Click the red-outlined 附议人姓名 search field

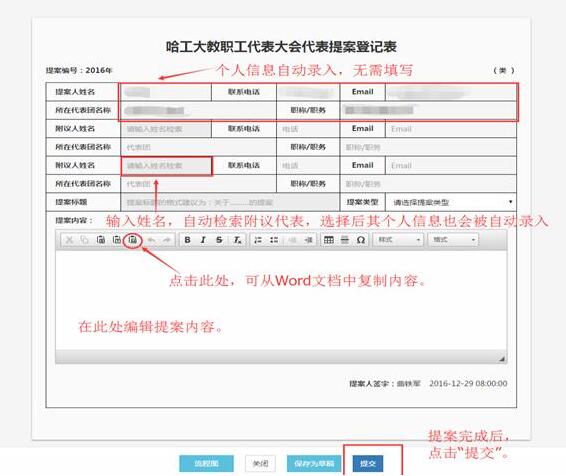pos(166,166)
